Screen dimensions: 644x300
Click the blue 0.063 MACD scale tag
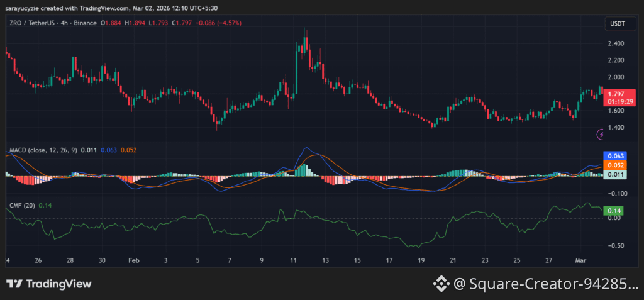click(614, 156)
